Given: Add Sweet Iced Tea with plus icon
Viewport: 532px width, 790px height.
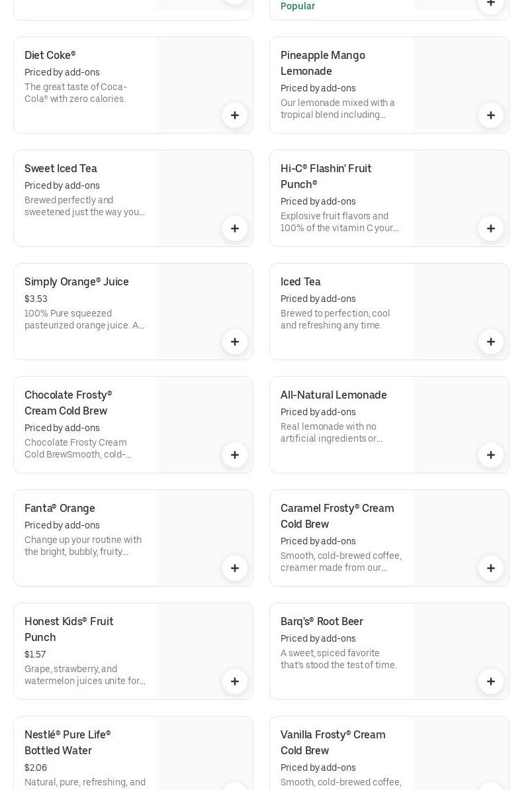Looking at the screenshot, I should click(235, 228).
